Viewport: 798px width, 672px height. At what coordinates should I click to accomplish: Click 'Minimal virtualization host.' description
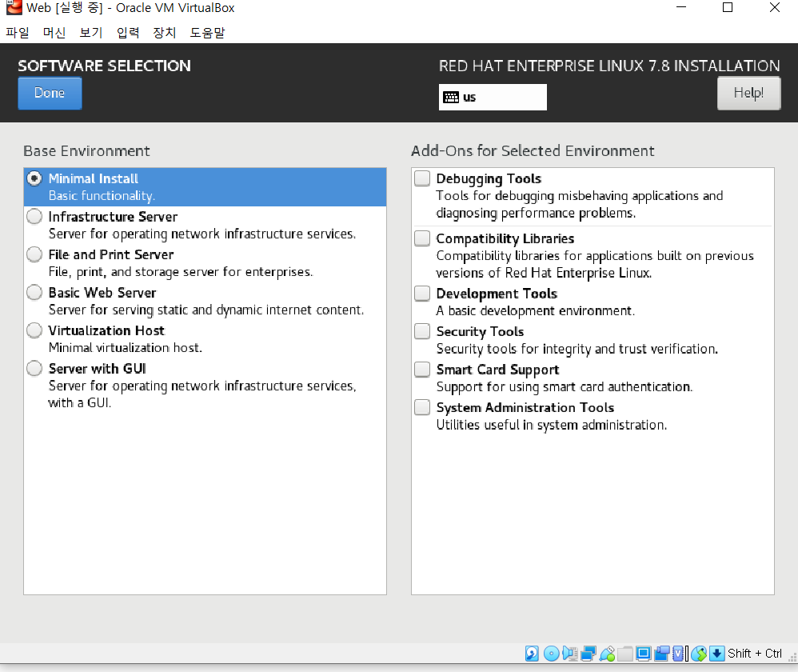(x=126, y=348)
